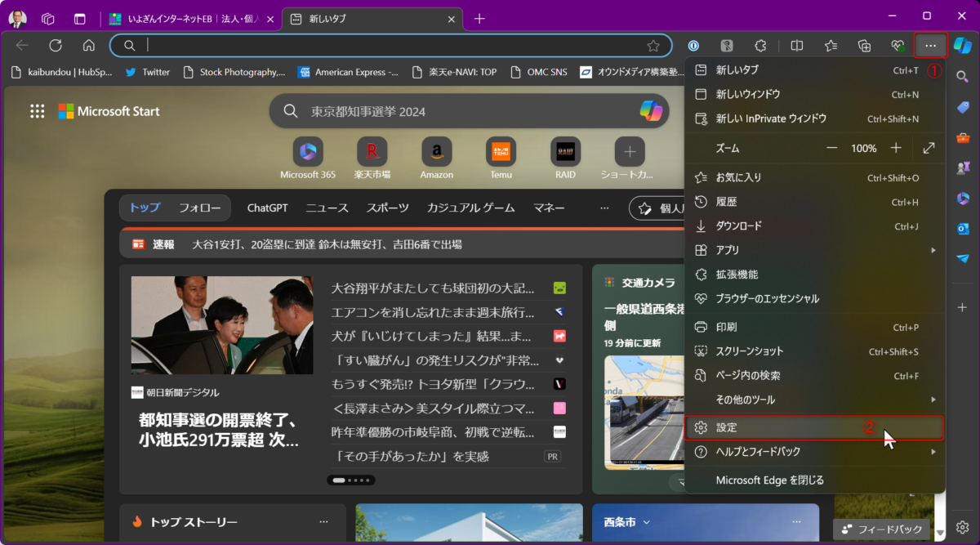Switch to the いよぎんインターネットEB tab
The height and width of the screenshot is (545, 980).
191,19
